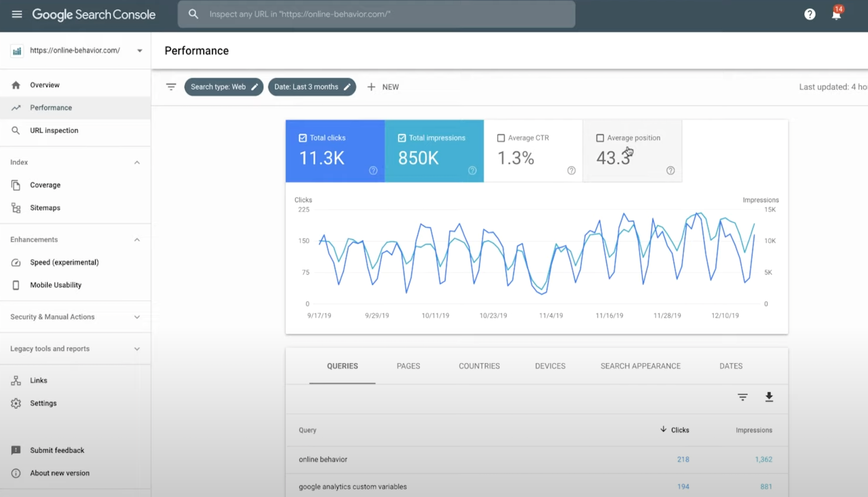Click the Inspect any URL search field
The width and height of the screenshot is (868, 497).
[x=376, y=14]
